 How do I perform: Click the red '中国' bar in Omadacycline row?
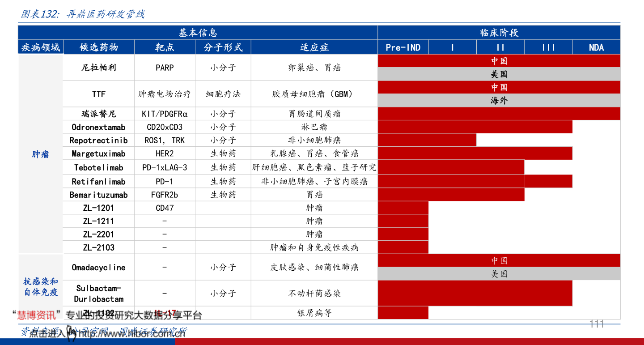pos(499,260)
